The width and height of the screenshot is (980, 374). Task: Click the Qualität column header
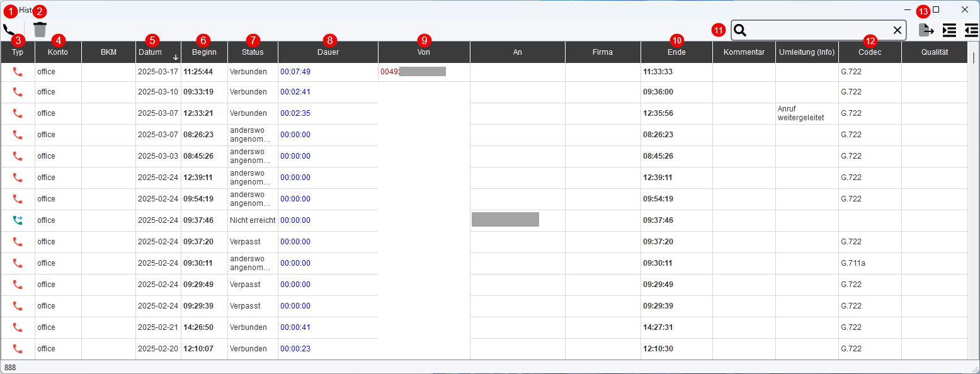[x=935, y=52]
